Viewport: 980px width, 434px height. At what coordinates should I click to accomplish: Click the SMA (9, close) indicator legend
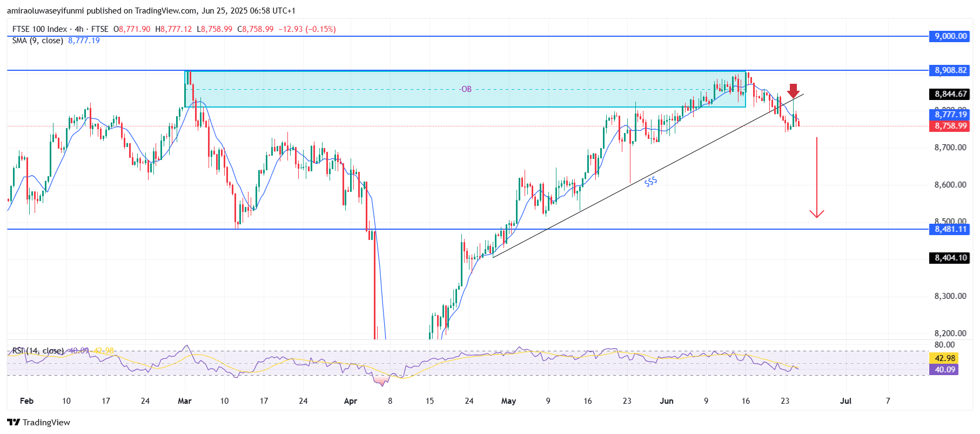pyautogui.click(x=38, y=41)
